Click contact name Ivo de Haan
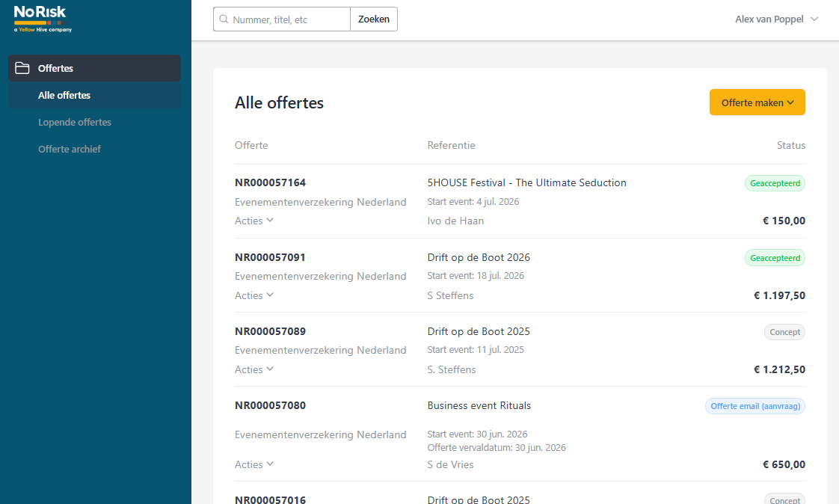The image size is (839, 504). 455,221
